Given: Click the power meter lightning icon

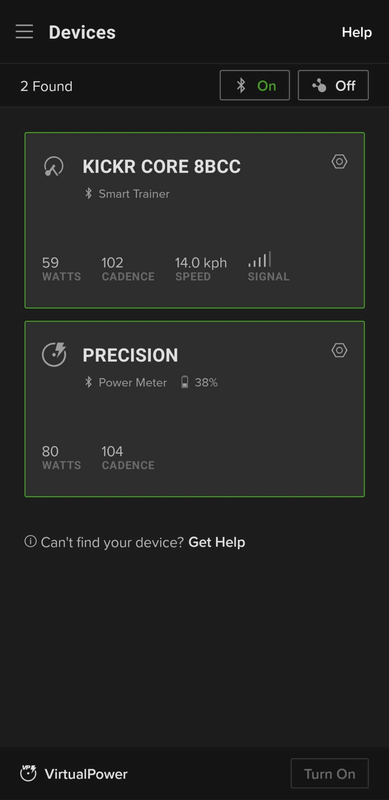Looking at the screenshot, I should click(x=54, y=355).
